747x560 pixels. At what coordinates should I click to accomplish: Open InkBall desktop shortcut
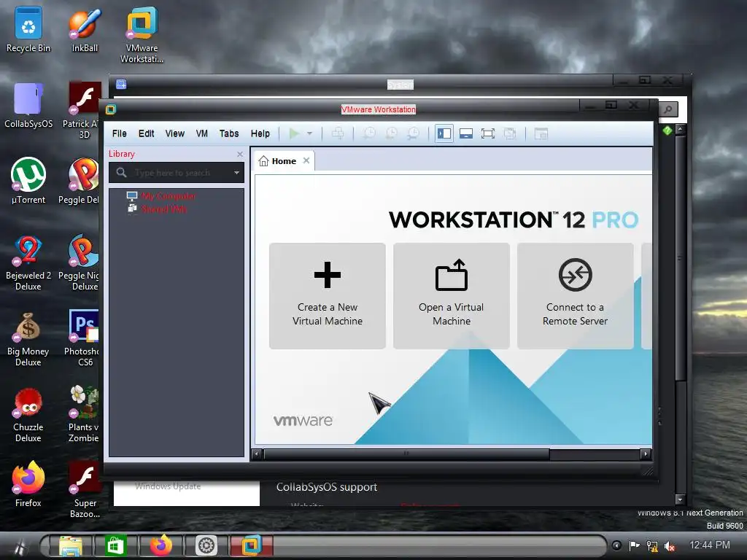click(85, 30)
